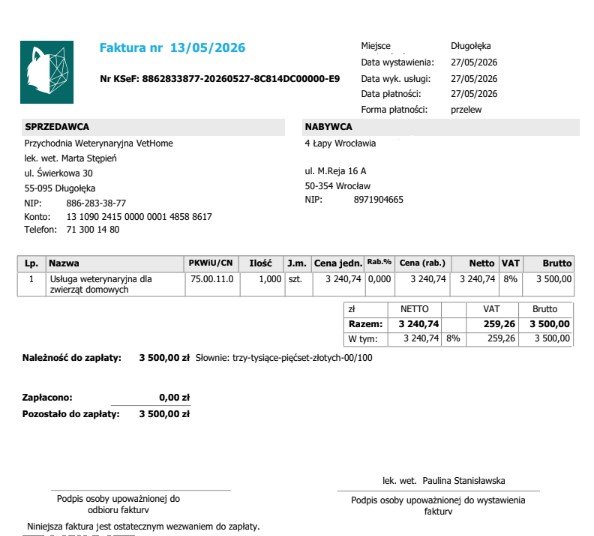Click the SPRZEDAWCA section header
594x536 pixels.
(153, 127)
